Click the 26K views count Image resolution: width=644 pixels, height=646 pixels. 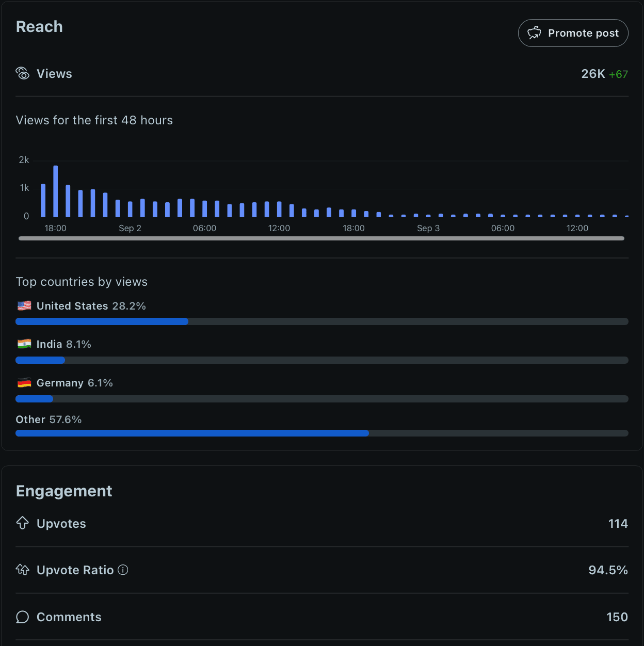pyautogui.click(x=593, y=74)
